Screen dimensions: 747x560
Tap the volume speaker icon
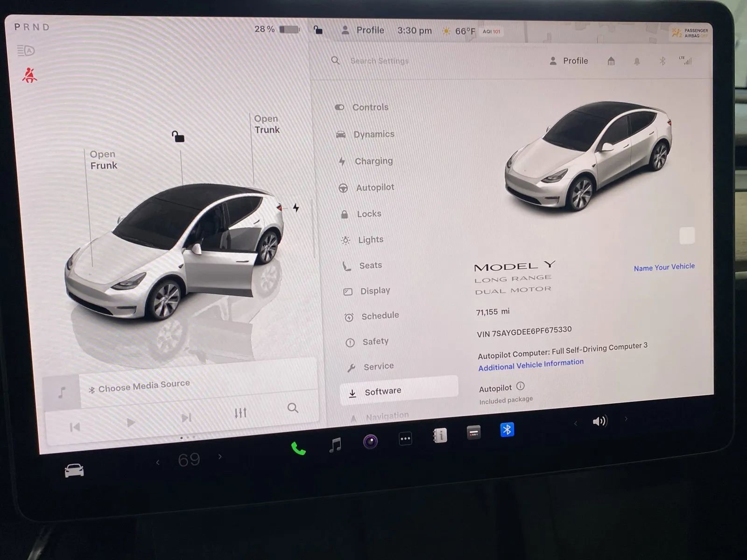click(600, 421)
